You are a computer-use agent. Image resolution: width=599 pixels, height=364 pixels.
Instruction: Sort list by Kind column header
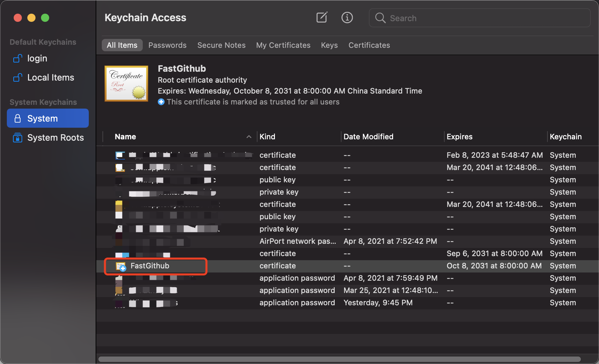(267, 137)
